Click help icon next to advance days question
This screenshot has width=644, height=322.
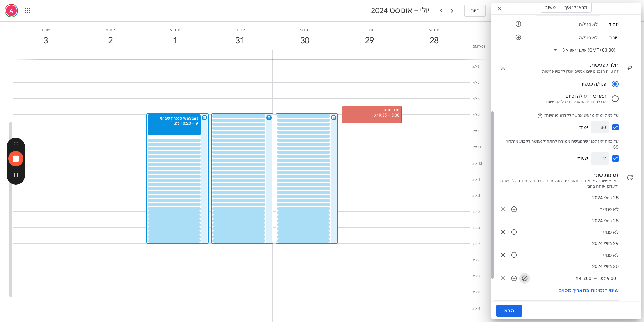pyautogui.click(x=540, y=116)
